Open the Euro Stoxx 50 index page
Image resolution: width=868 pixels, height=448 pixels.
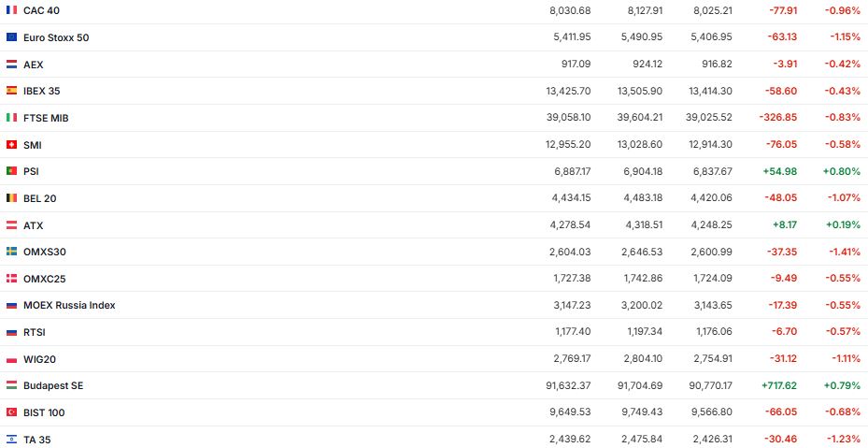pyautogui.click(x=56, y=37)
